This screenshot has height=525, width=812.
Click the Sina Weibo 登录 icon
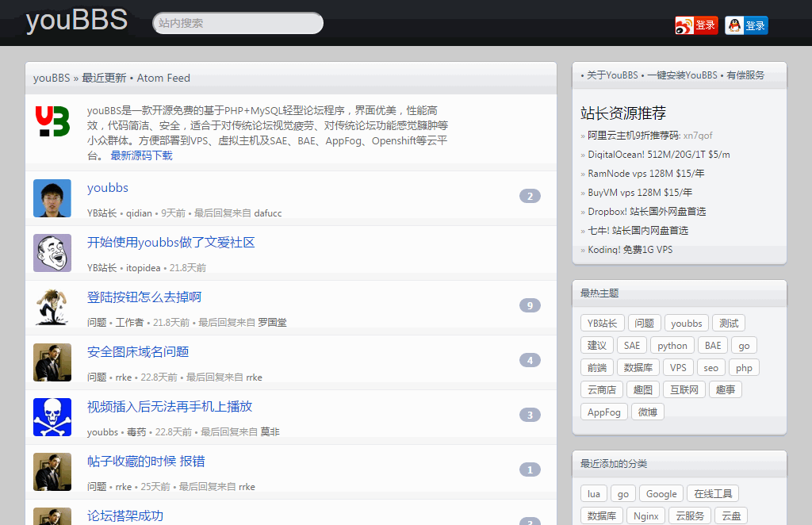coord(695,25)
